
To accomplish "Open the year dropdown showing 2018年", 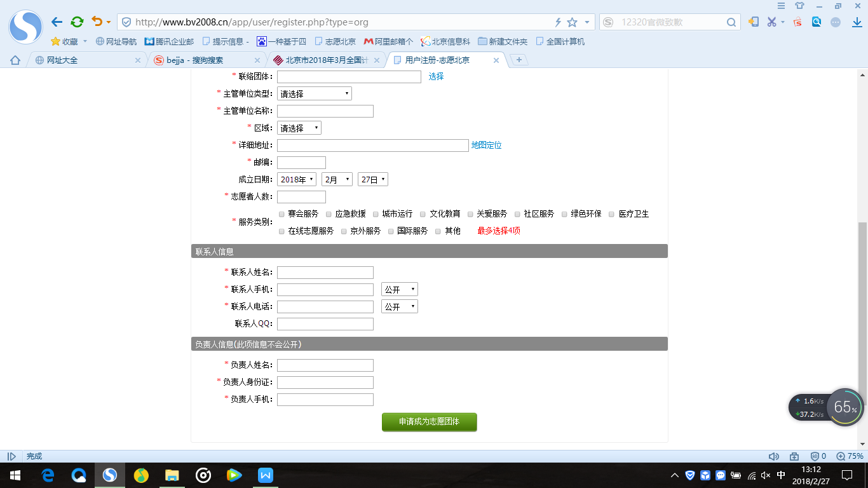I will pyautogui.click(x=296, y=180).
